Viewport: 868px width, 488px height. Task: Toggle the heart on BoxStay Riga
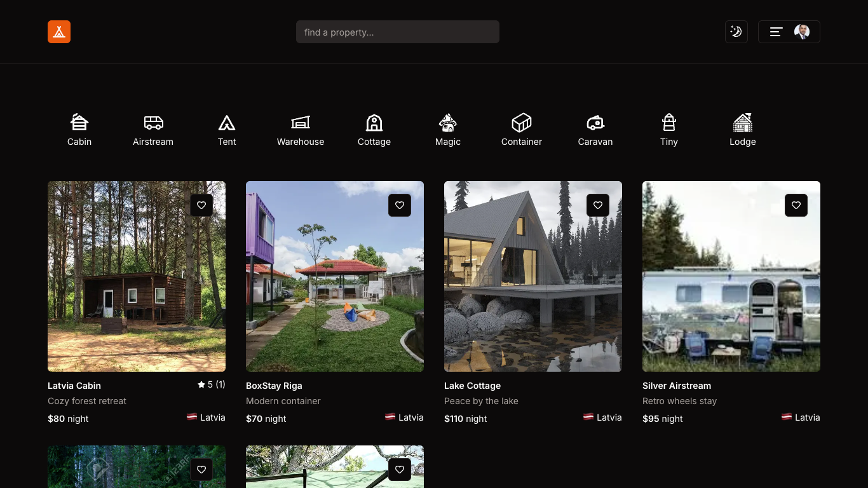coord(400,205)
